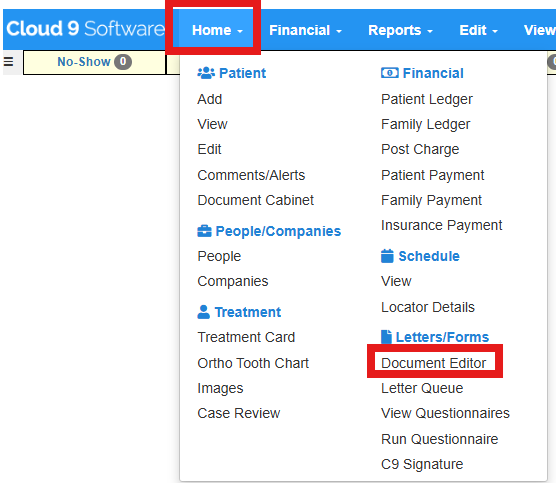This screenshot has width=556, height=483.
Task: Click the People/Companies briefcase icon
Action: [x=204, y=231]
